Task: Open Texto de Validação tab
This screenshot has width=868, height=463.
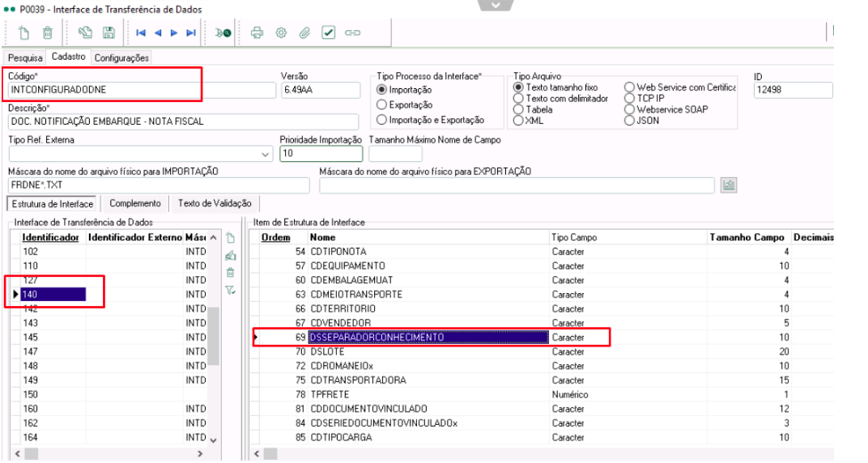Action: coord(215,203)
